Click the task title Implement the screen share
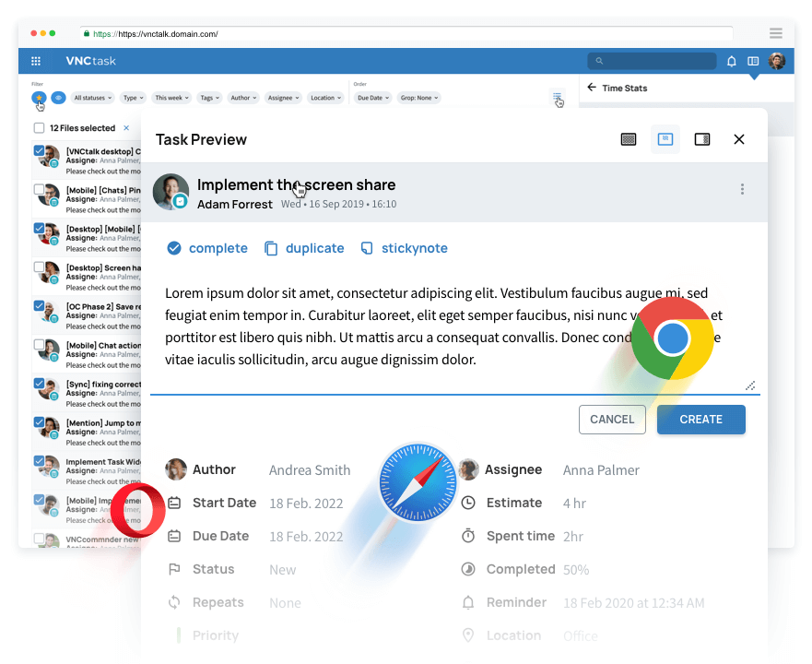 (296, 184)
